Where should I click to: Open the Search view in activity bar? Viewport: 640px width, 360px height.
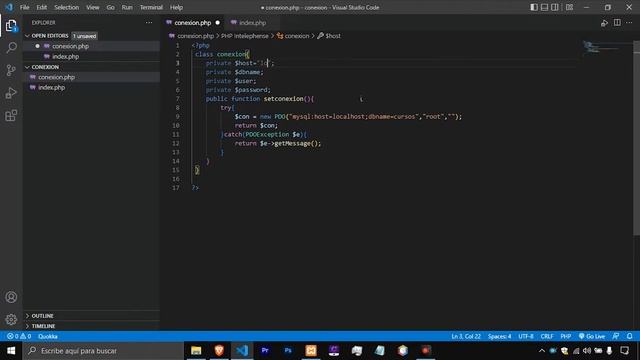(x=11, y=48)
